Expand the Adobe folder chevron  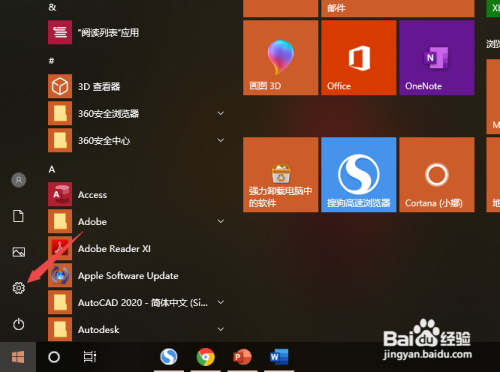(221, 221)
